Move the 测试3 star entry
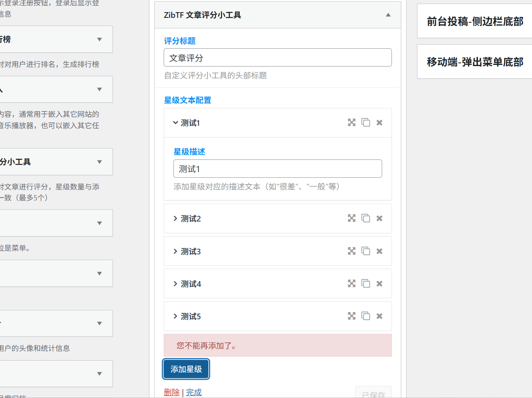This screenshot has width=532, height=398. (351, 251)
